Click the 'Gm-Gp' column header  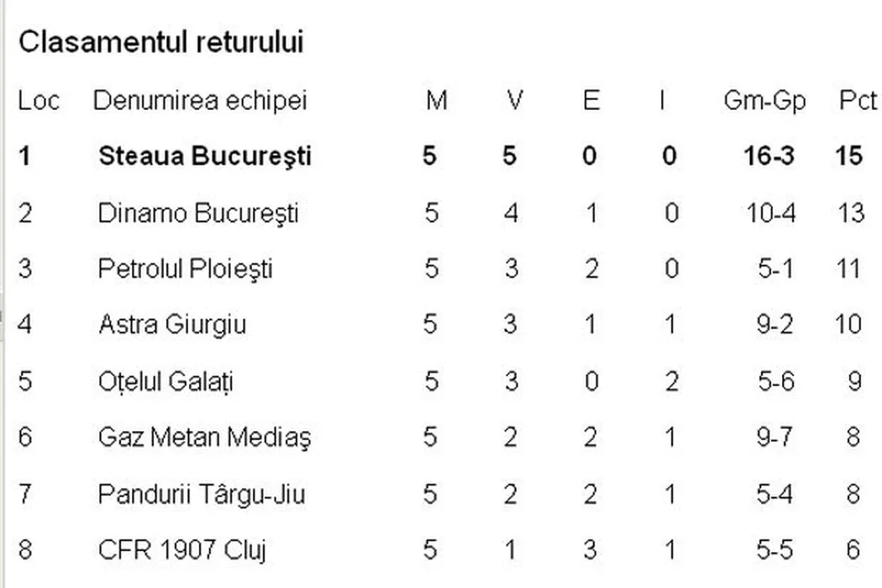coord(764,101)
